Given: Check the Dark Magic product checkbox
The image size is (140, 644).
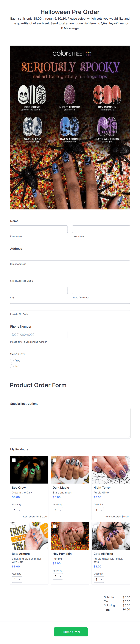Looking at the screenshot, I should point(54,460).
